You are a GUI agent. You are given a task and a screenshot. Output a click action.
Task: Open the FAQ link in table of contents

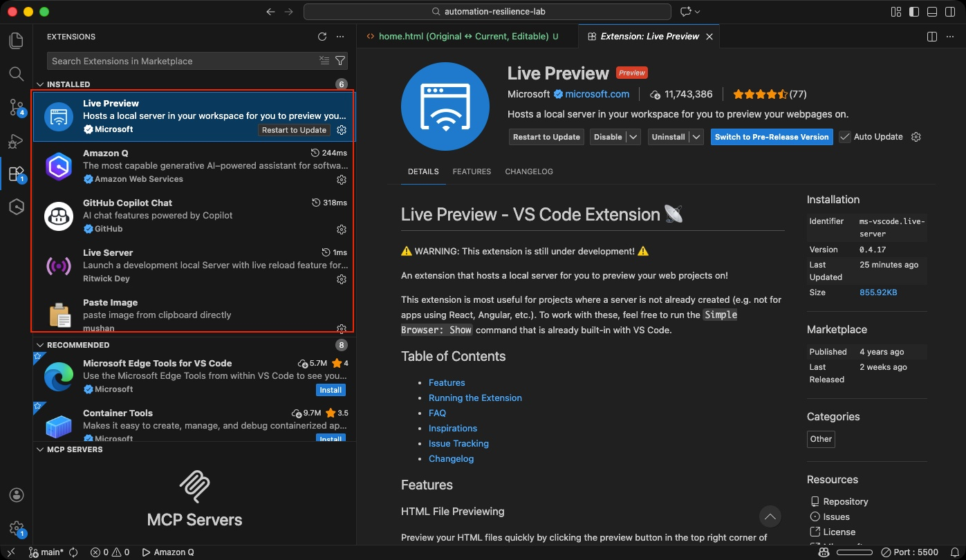click(437, 413)
